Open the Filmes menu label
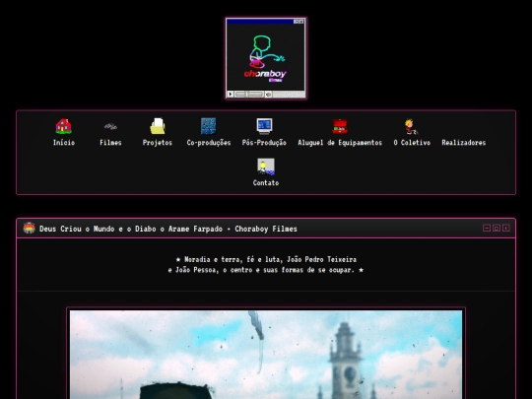The width and height of the screenshot is (532, 399). click(x=110, y=143)
